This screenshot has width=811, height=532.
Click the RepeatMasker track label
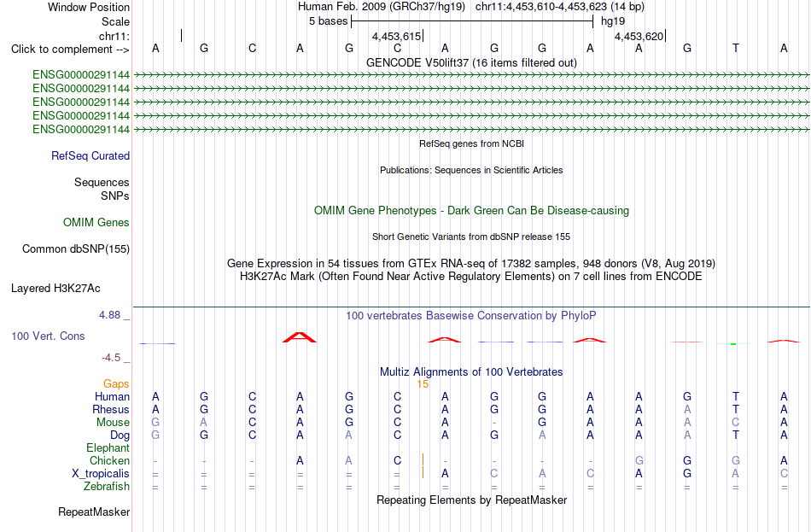[94, 512]
